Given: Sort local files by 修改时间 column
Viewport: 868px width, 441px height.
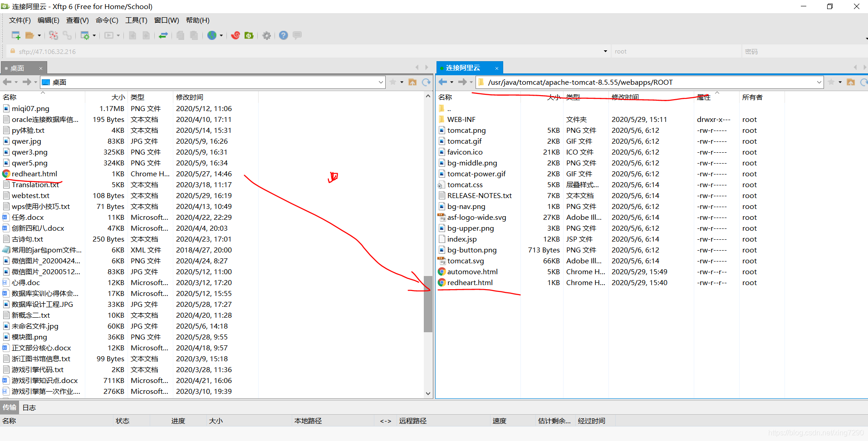Looking at the screenshot, I should (x=190, y=97).
